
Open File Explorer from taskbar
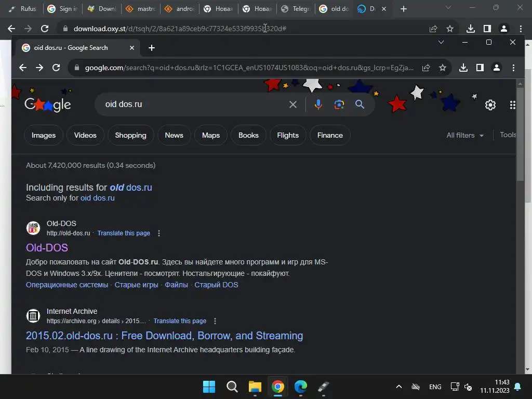(255, 387)
